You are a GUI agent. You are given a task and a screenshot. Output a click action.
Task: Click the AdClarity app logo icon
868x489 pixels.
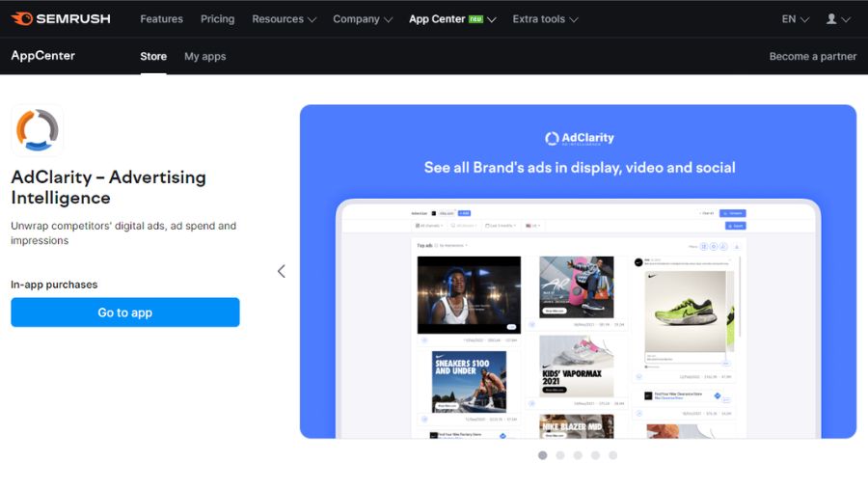pos(37,131)
